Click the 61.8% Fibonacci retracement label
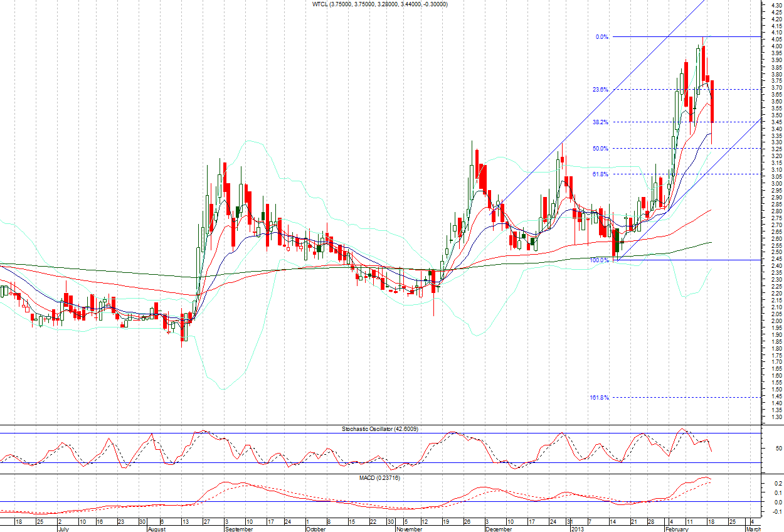 coord(600,174)
